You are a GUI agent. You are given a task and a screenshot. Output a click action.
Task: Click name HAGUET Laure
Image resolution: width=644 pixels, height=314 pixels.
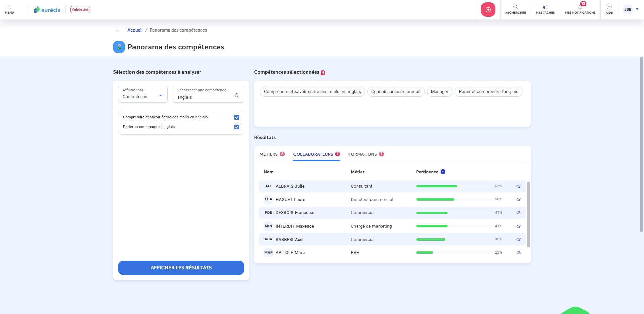pos(290,199)
